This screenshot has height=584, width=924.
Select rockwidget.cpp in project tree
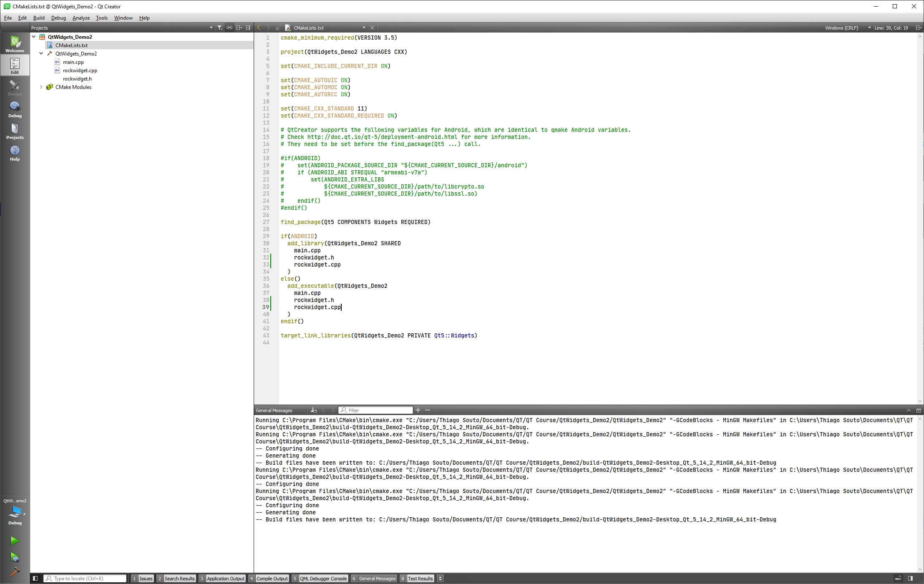pyautogui.click(x=80, y=70)
